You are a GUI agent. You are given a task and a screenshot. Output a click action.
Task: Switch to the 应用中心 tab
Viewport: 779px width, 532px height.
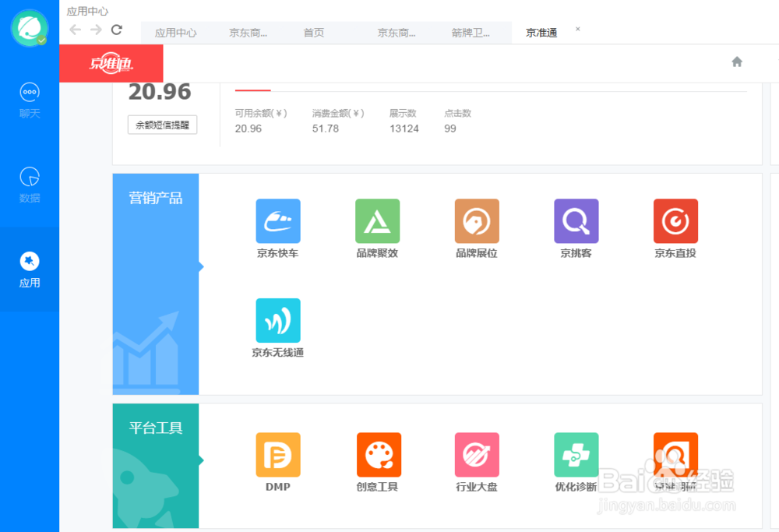pyautogui.click(x=175, y=33)
